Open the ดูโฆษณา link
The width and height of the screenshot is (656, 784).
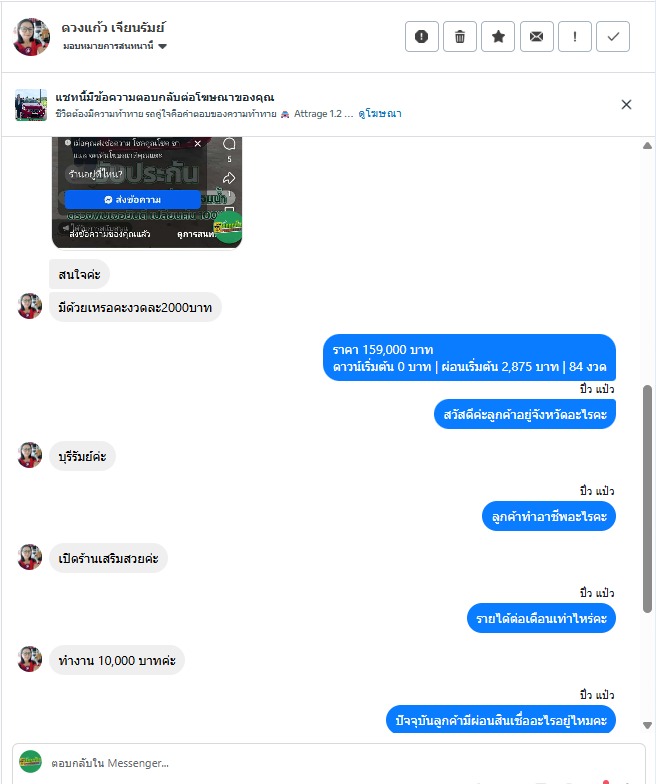380,114
